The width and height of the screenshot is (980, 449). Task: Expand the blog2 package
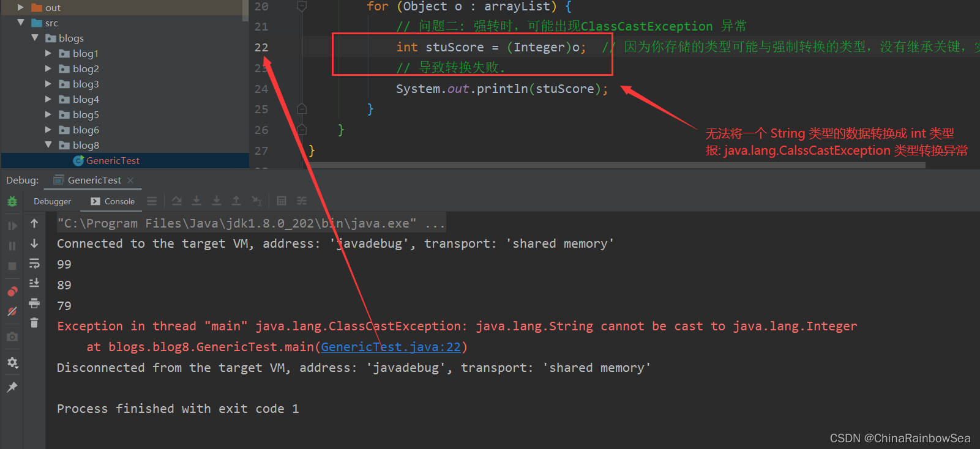tap(48, 69)
